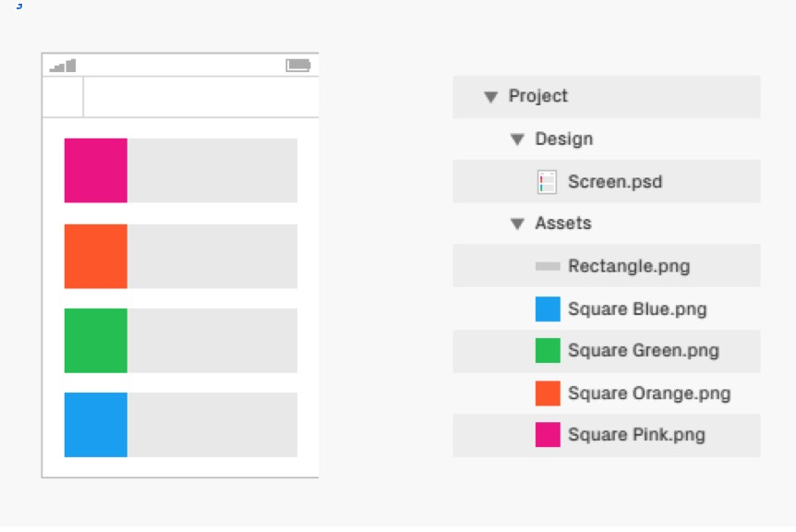Click the Rectangle.png gray thumbnail icon
Image resolution: width=796 pixels, height=532 pixels.
click(x=548, y=266)
